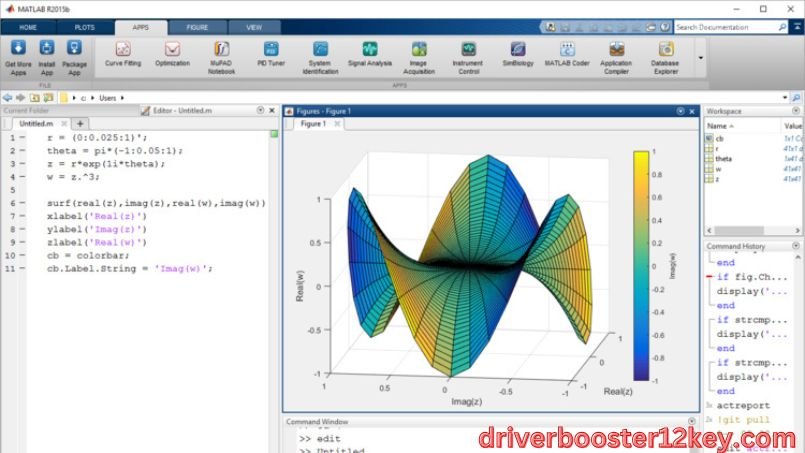Launch the Curve Fitting app

click(x=123, y=54)
